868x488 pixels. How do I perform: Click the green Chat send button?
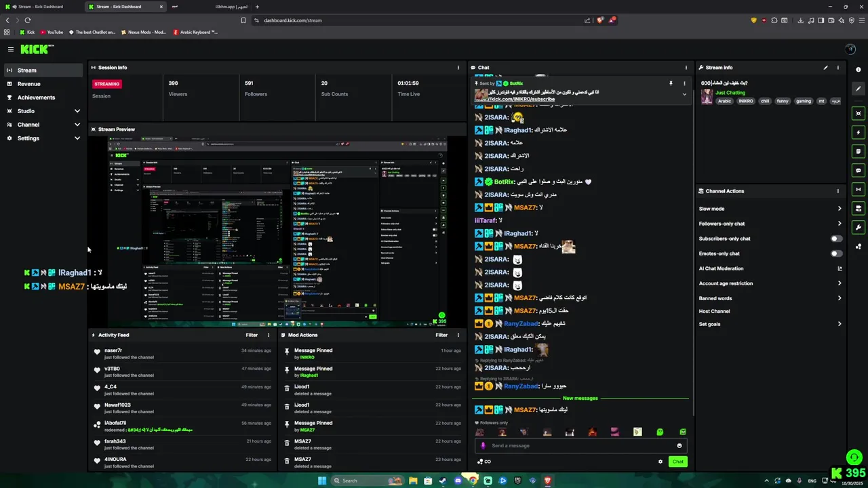[x=677, y=462]
